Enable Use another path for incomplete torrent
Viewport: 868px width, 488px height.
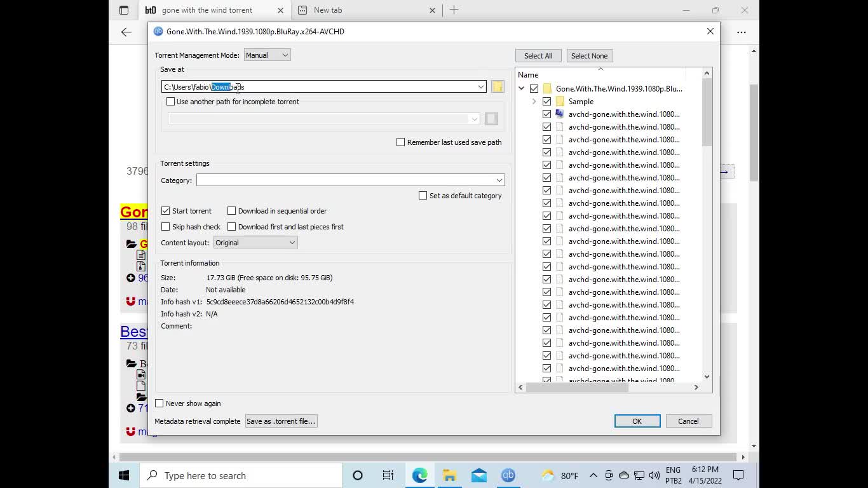(170, 102)
